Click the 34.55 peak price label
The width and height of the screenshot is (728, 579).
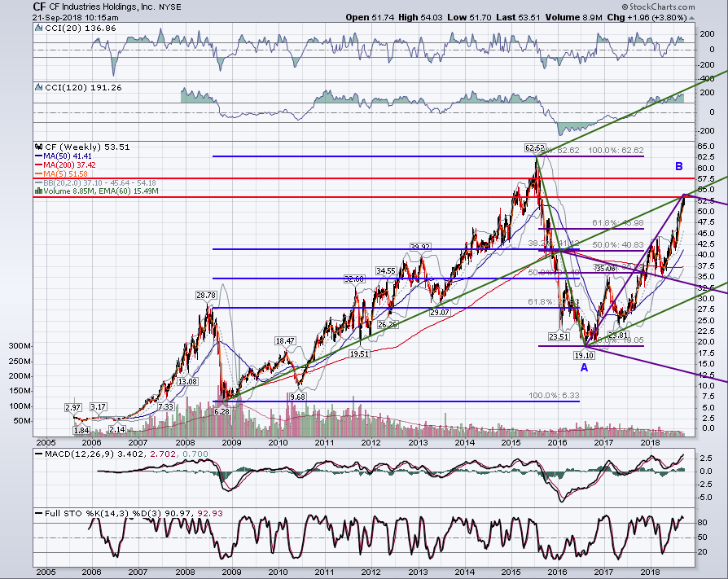tap(386, 270)
